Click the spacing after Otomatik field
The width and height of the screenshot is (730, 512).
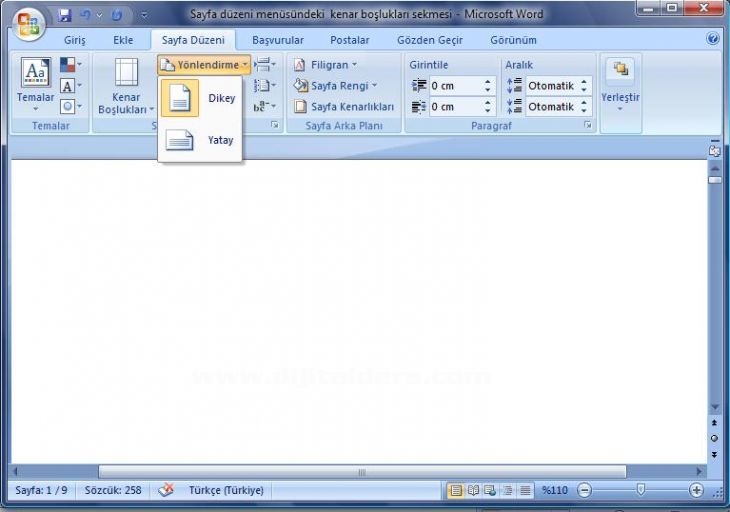click(552, 107)
